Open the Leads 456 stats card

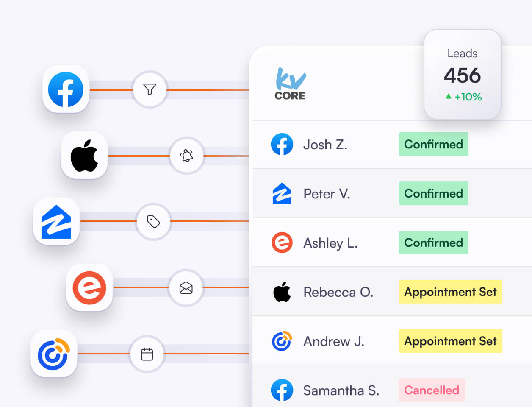coord(463,75)
